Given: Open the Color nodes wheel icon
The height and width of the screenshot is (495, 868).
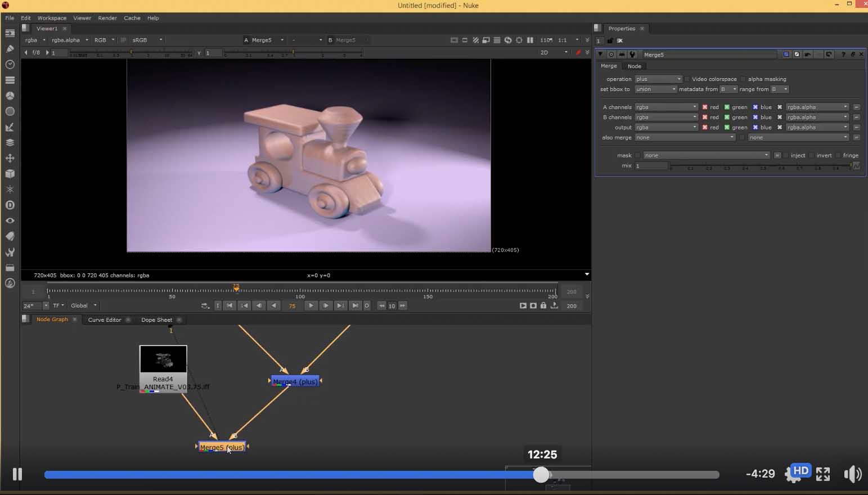Looking at the screenshot, I should point(10,96).
